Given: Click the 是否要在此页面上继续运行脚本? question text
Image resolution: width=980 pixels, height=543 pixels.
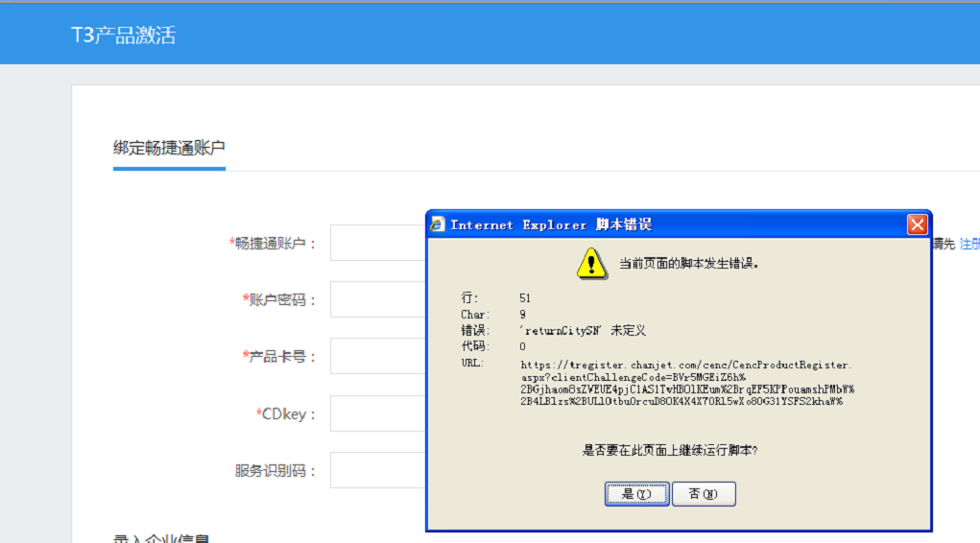Looking at the screenshot, I should click(669, 451).
